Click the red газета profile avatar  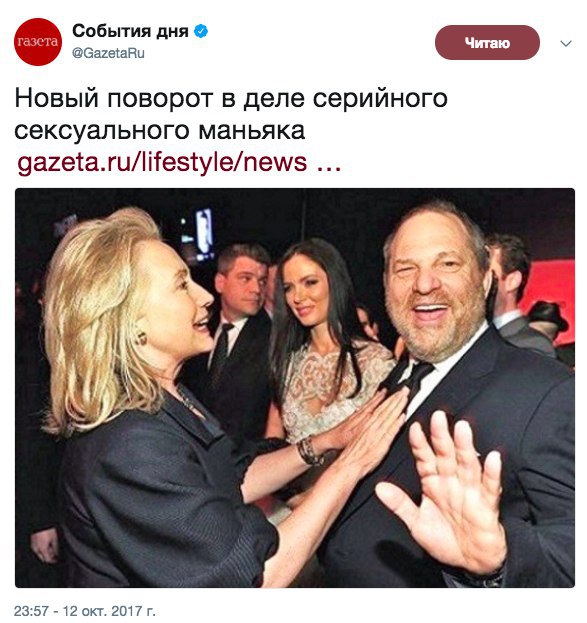(x=38, y=42)
